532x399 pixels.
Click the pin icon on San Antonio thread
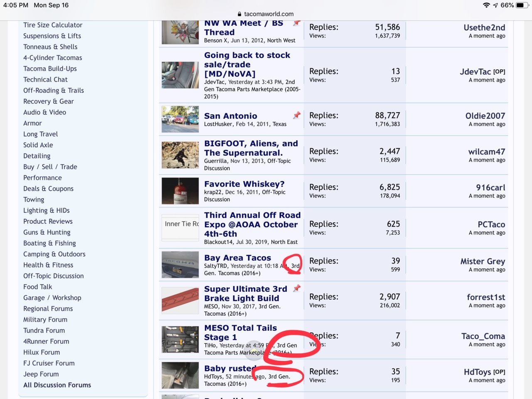click(x=297, y=115)
